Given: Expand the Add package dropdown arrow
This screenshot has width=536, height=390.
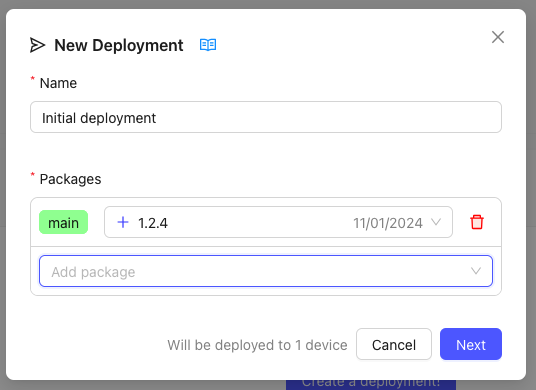Looking at the screenshot, I should click(475, 271).
